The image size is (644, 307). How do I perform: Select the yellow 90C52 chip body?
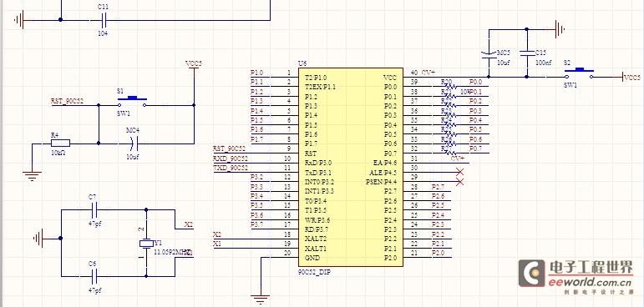[350, 167]
